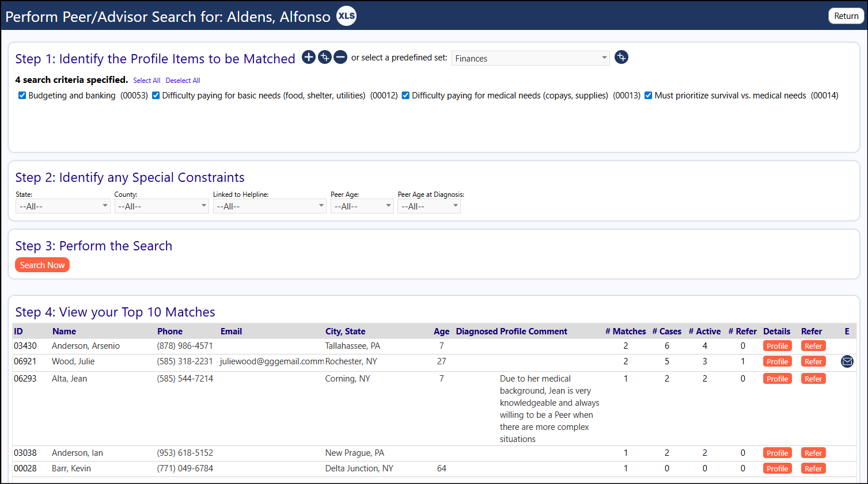Click the Select All link
868x484 pixels.
147,81
